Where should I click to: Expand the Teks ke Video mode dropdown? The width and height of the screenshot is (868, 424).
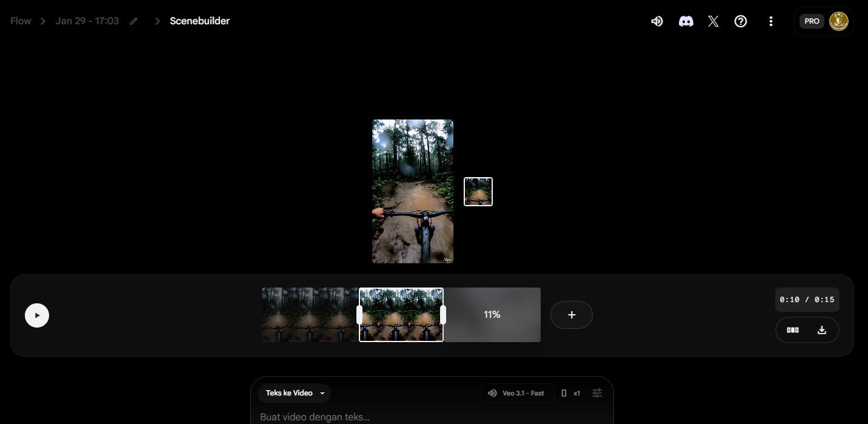(x=295, y=393)
